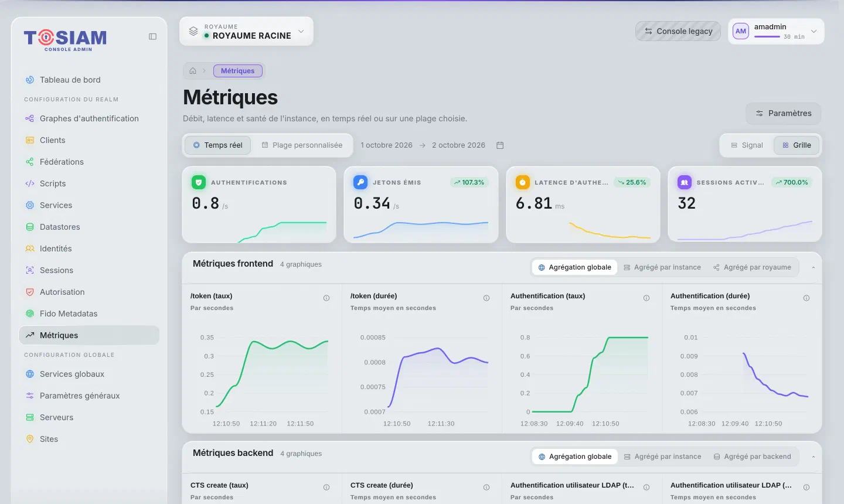Click the realm layers icon
Screen dimensions: 844x504
pyautogui.click(x=193, y=31)
